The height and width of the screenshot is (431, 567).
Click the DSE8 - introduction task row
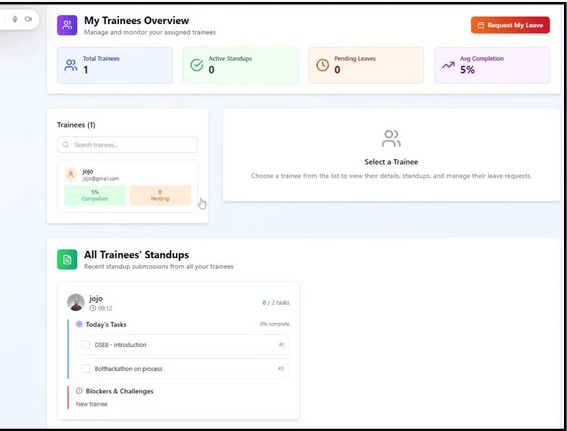(183, 345)
